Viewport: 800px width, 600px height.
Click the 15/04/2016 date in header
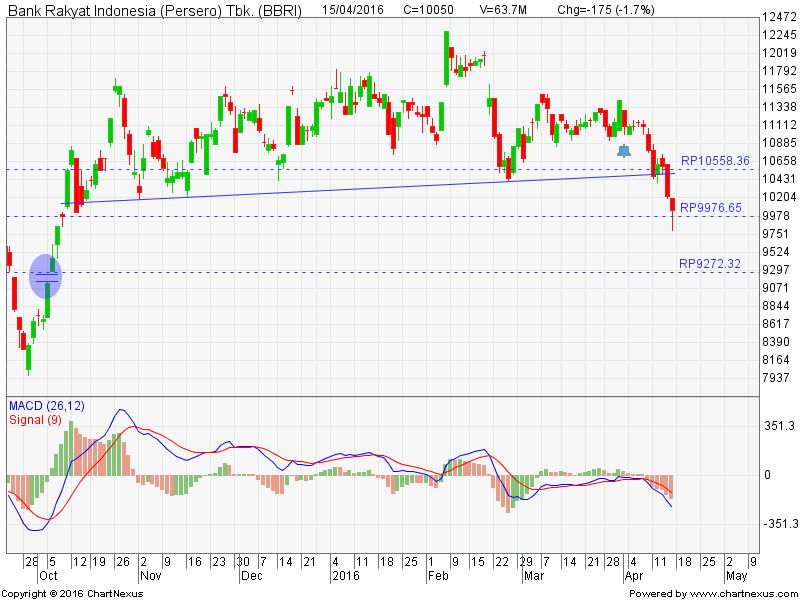(x=354, y=9)
